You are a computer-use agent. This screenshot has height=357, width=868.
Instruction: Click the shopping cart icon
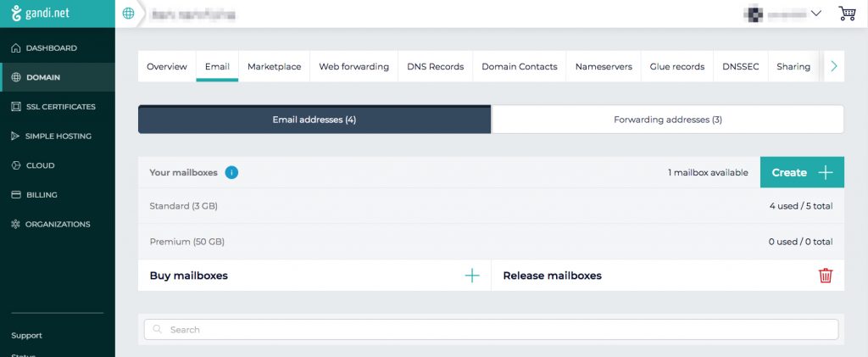846,14
